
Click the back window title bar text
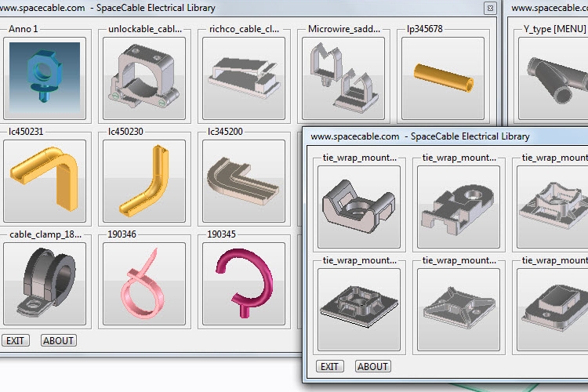[107, 8]
